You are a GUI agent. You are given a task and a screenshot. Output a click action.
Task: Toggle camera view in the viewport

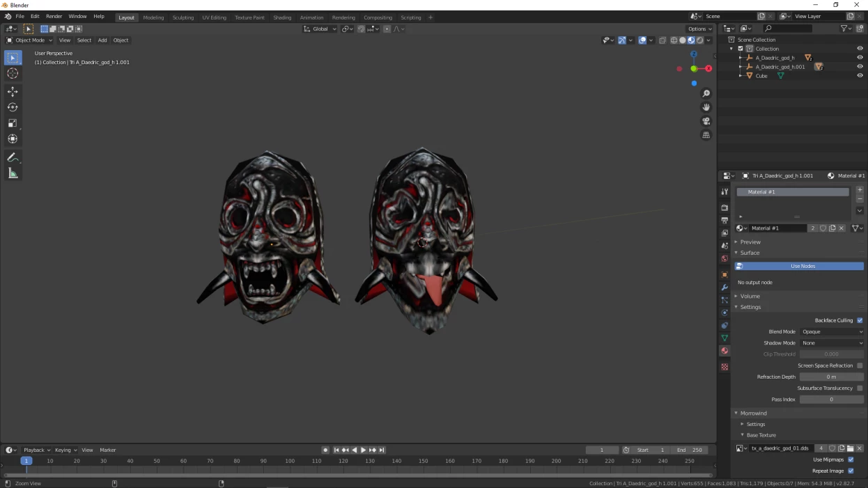point(706,121)
